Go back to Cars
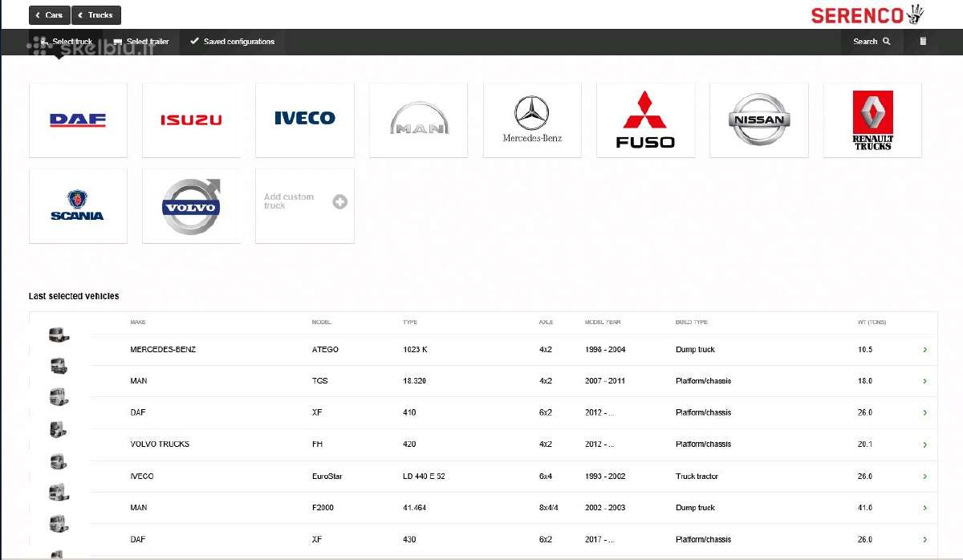The height and width of the screenshot is (560, 963). point(49,15)
